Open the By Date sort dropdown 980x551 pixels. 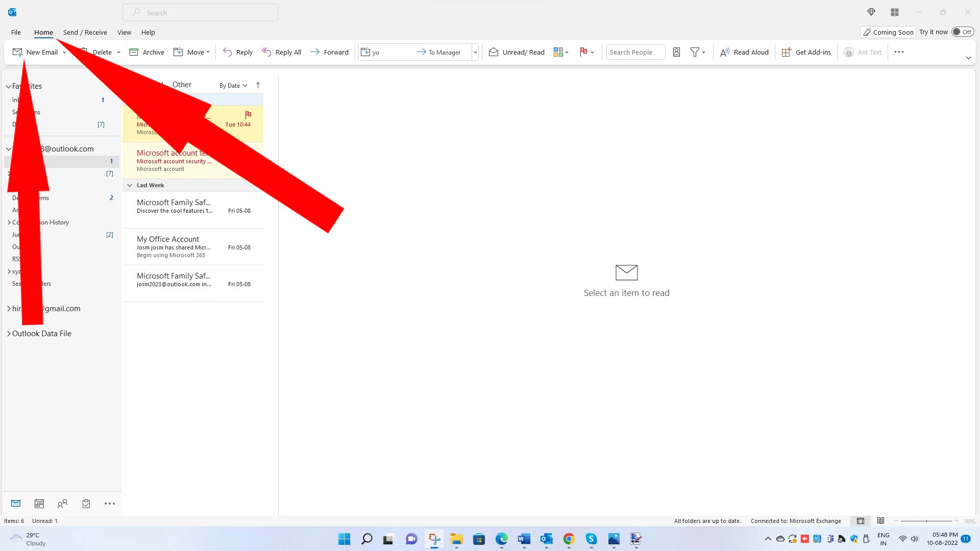232,85
